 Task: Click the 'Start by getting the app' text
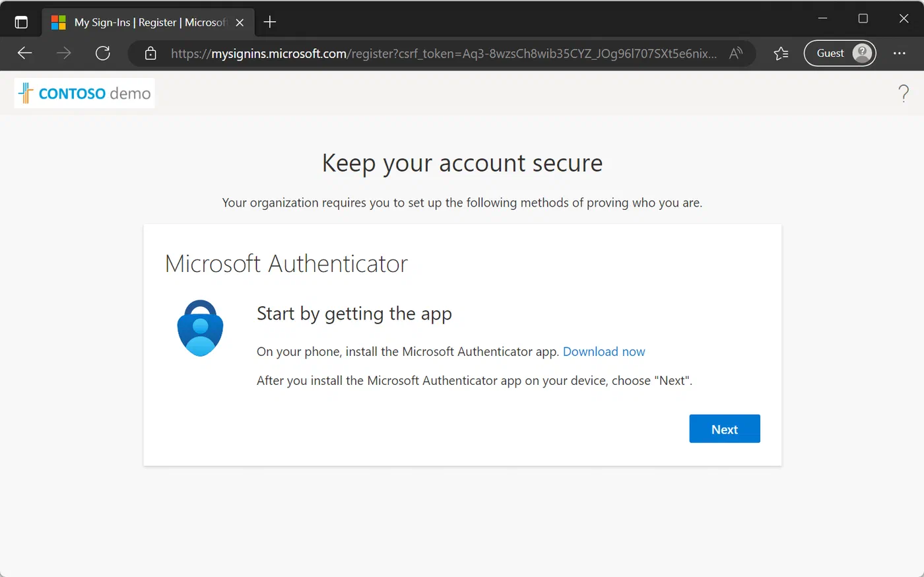(354, 314)
